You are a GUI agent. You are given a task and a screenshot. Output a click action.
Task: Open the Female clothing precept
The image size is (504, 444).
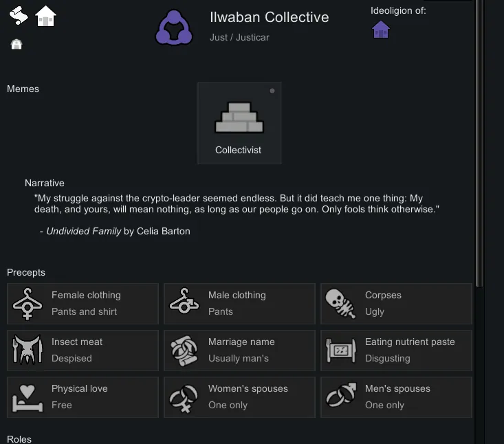(x=83, y=303)
